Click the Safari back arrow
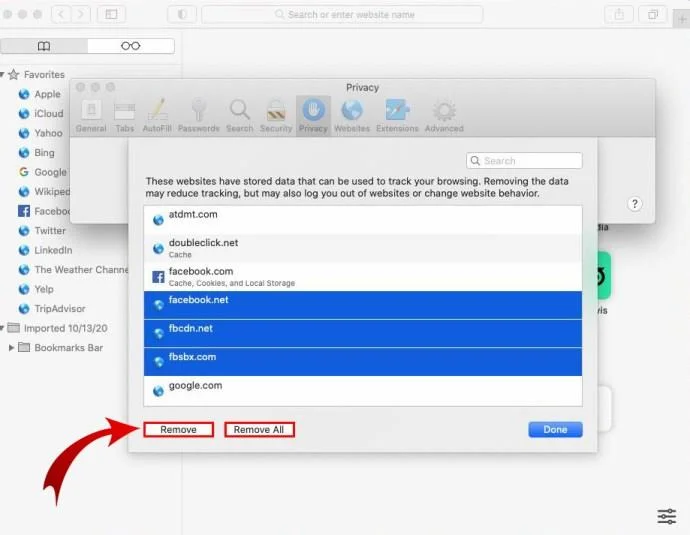This screenshot has height=535, width=690. tap(61, 15)
